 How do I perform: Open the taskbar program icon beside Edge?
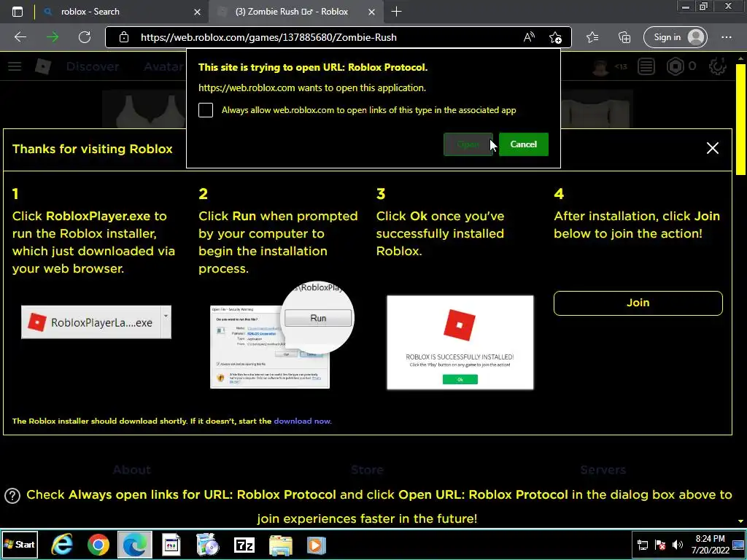tap(171, 545)
